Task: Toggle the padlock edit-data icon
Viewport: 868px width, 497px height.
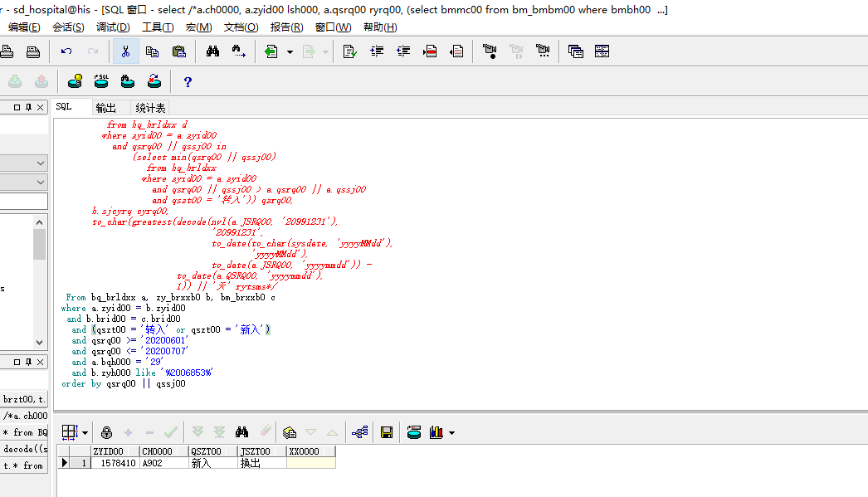Action: tap(106, 432)
